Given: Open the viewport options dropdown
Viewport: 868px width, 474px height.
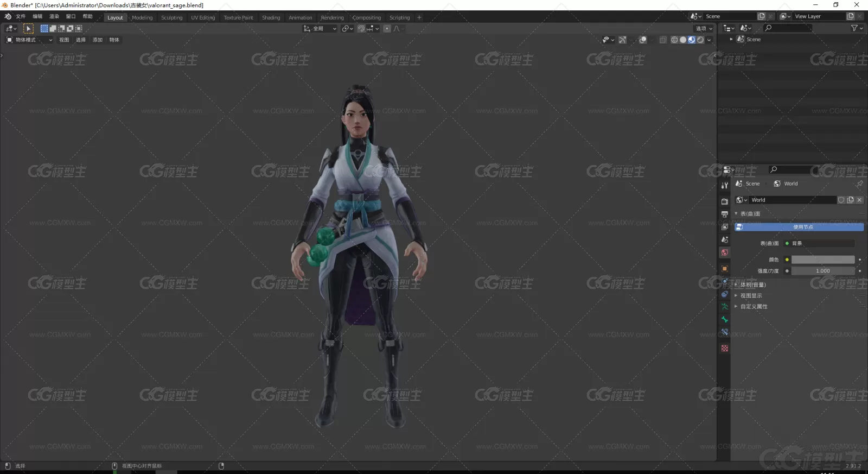Looking at the screenshot, I should pos(704,29).
